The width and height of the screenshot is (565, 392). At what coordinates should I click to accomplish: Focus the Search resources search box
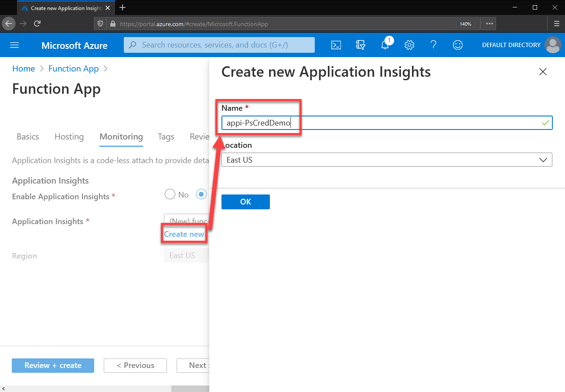click(x=219, y=45)
